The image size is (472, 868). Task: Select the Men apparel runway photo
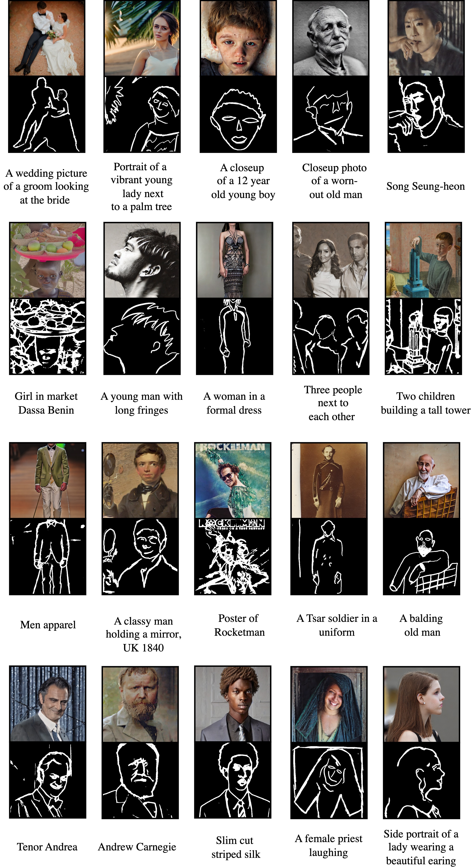[48, 480]
